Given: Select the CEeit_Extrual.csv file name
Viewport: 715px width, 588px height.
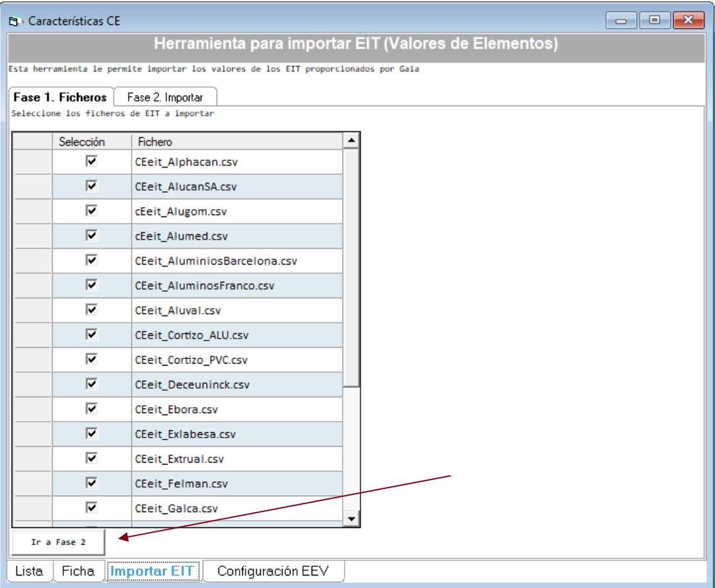Looking at the screenshot, I should pyautogui.click(x=236, y=459).
